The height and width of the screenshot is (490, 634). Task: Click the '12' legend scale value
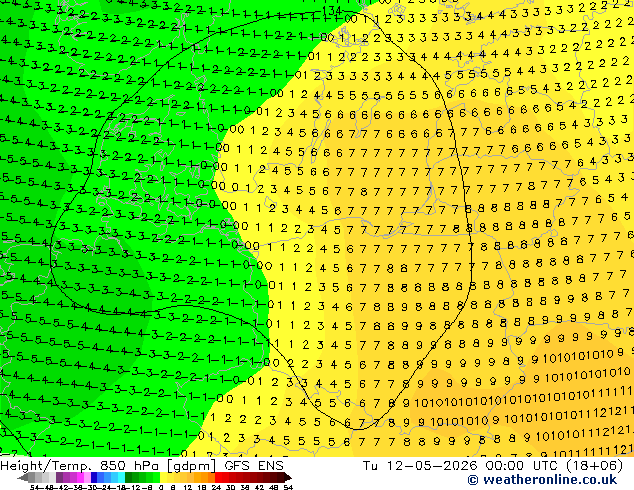point(187,487)
